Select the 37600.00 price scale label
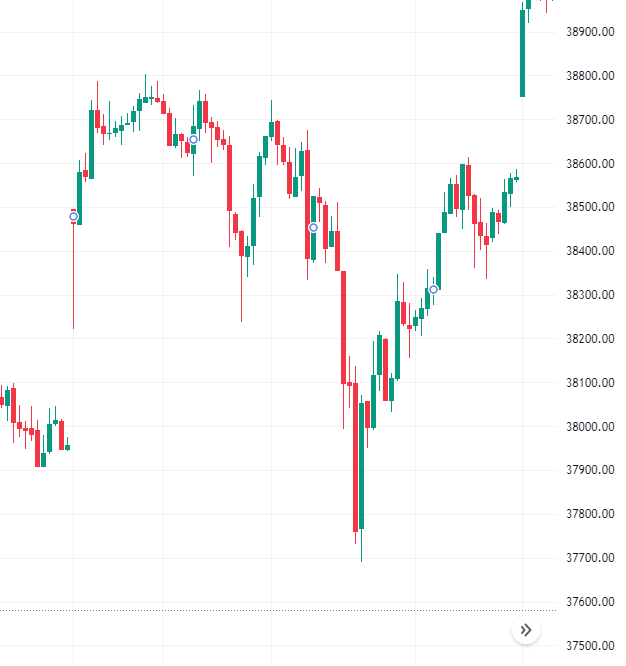Screen dimensions: 626x666 (589, 602)
